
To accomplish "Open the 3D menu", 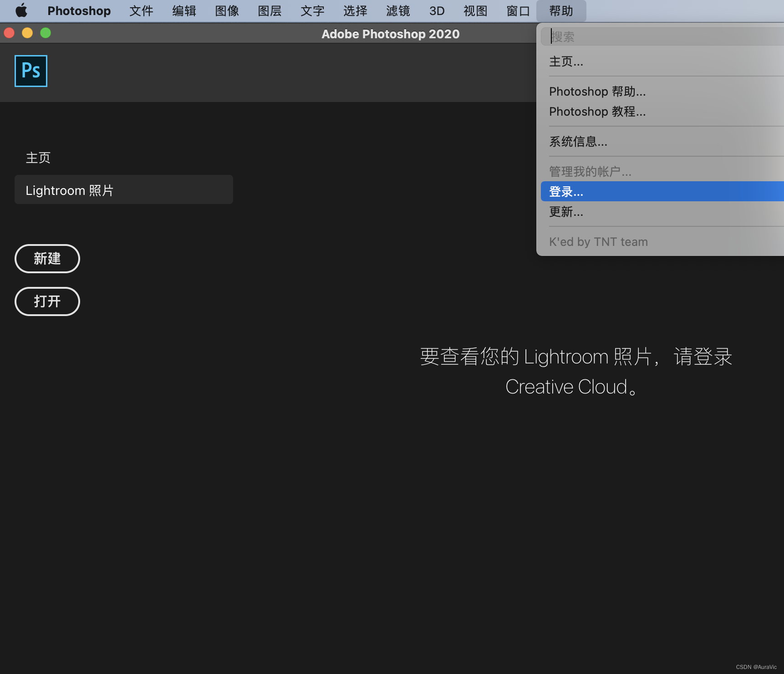I will tap(437, 11).
